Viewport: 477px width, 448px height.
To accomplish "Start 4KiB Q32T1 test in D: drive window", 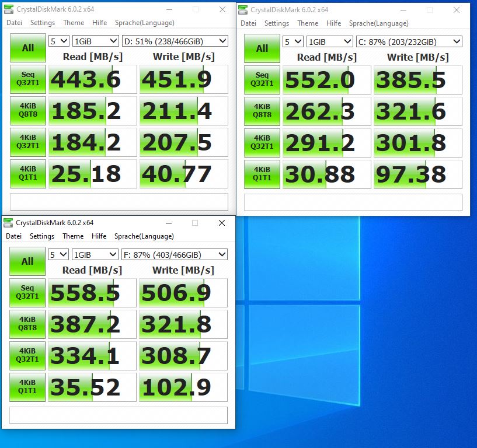I will [28, 142].
